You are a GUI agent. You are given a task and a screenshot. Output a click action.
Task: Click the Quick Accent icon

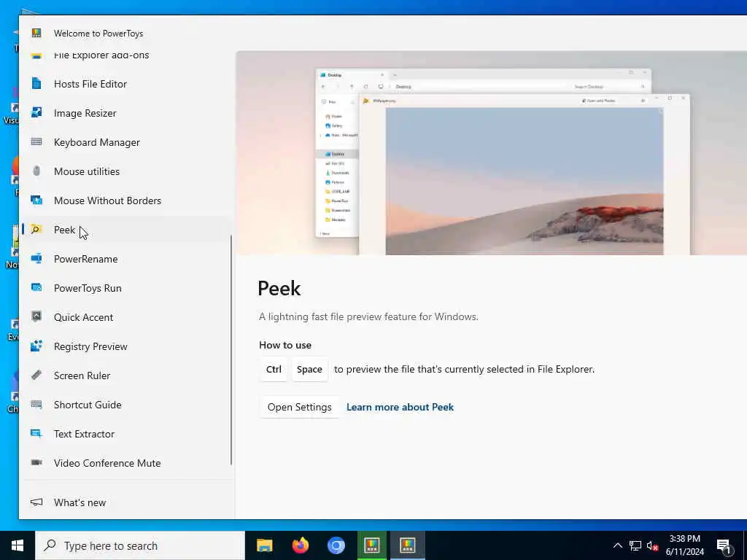click(x=36, y=316)
